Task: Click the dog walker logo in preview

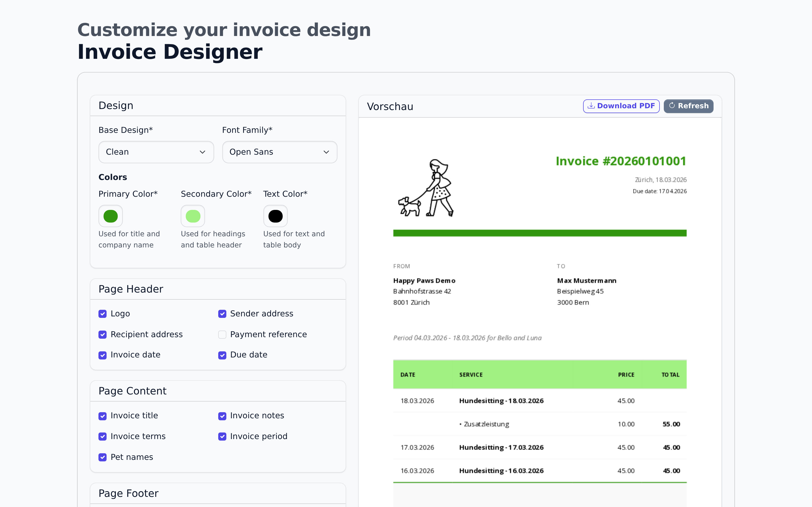Action: (x=426, y=188)
